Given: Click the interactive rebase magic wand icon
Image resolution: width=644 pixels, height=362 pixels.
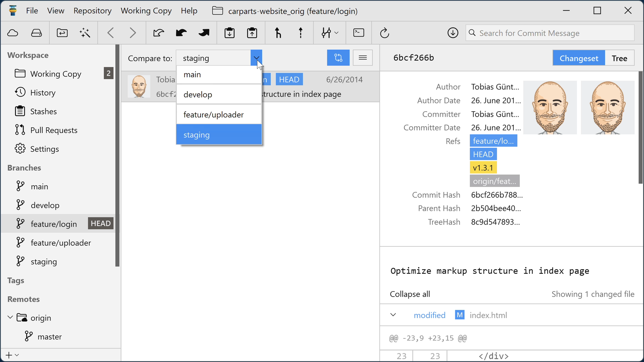Looking at the screenshot, I should [x=85, y=33].
